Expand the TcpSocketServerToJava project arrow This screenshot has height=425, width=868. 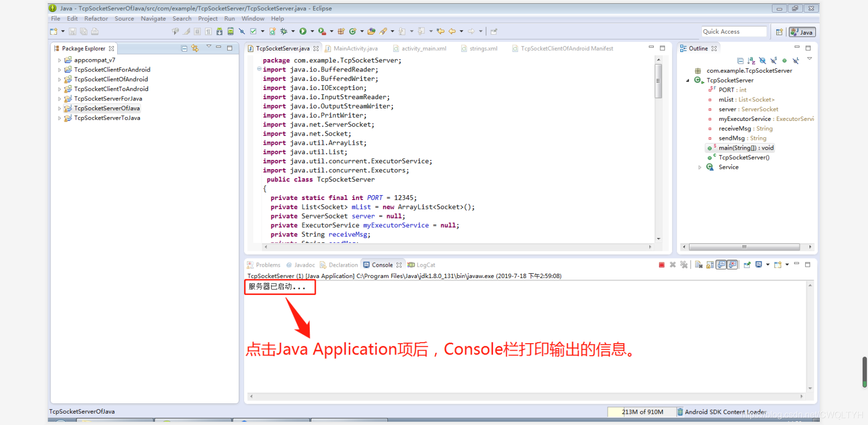tap(59, 118)
